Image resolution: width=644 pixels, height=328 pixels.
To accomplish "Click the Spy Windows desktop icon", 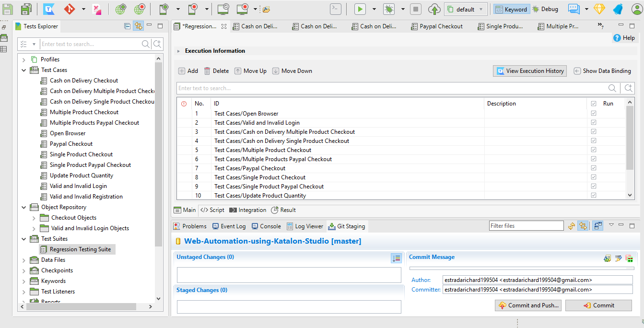I will tap(223, 9).
